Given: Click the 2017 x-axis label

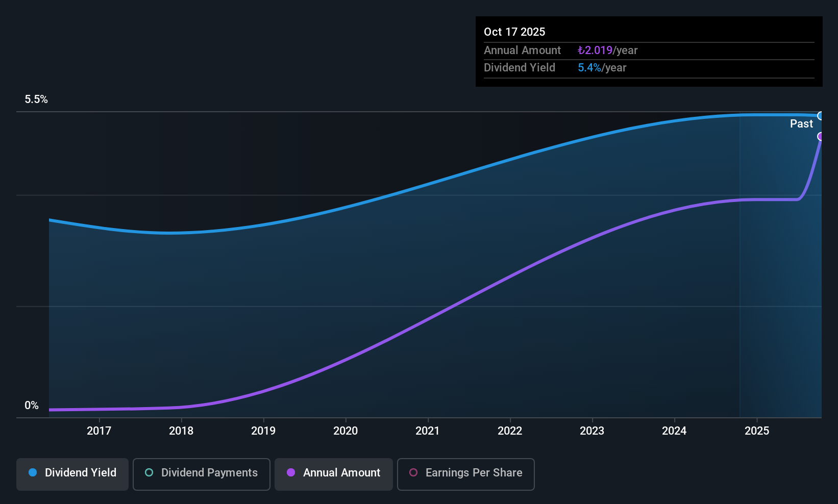Looking at the screenshot, I should click(99, 431).
